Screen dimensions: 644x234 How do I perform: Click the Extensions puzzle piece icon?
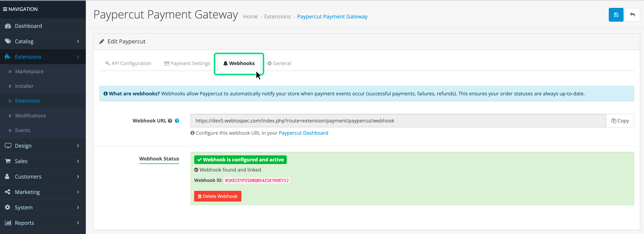coord(8,56)
